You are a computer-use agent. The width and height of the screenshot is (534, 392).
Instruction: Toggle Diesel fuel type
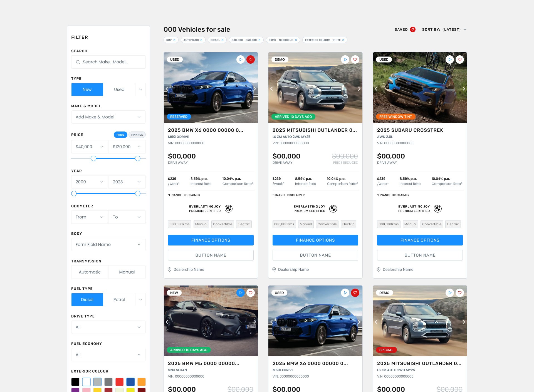pos(87,300)
